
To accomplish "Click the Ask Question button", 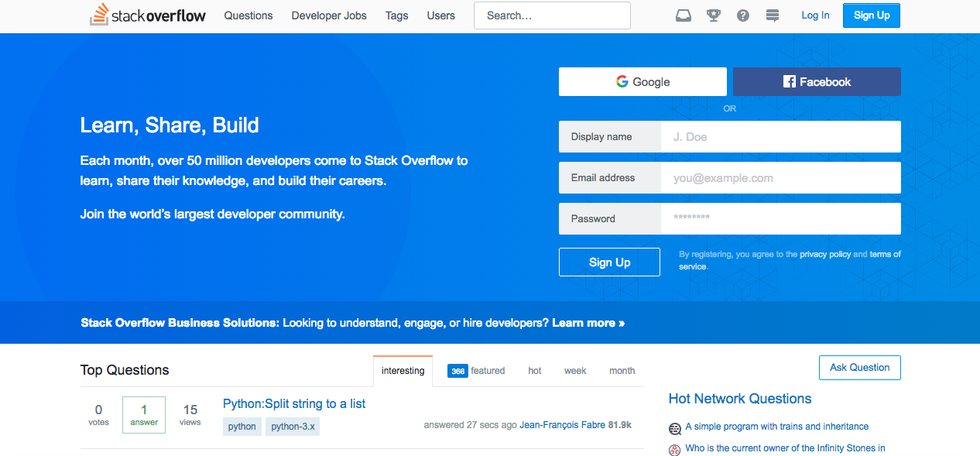I will pos(859,368).
